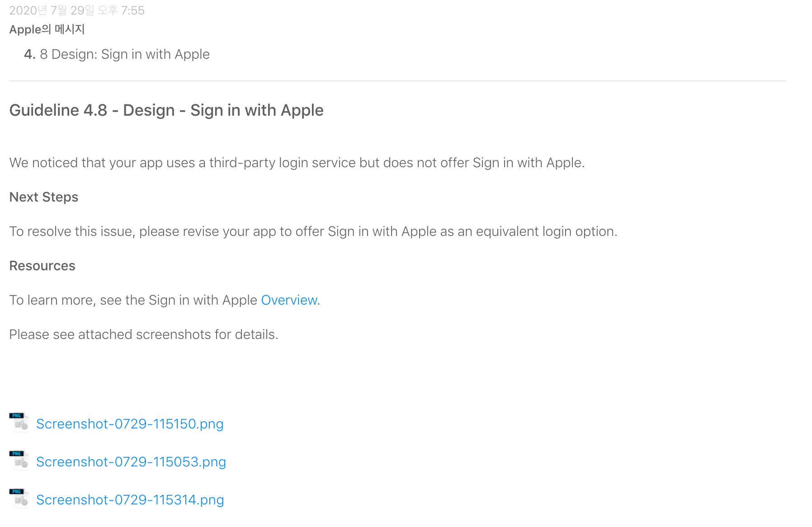
Task: Click the 'Next Steps' heading
Action: (x=44, y=197)
